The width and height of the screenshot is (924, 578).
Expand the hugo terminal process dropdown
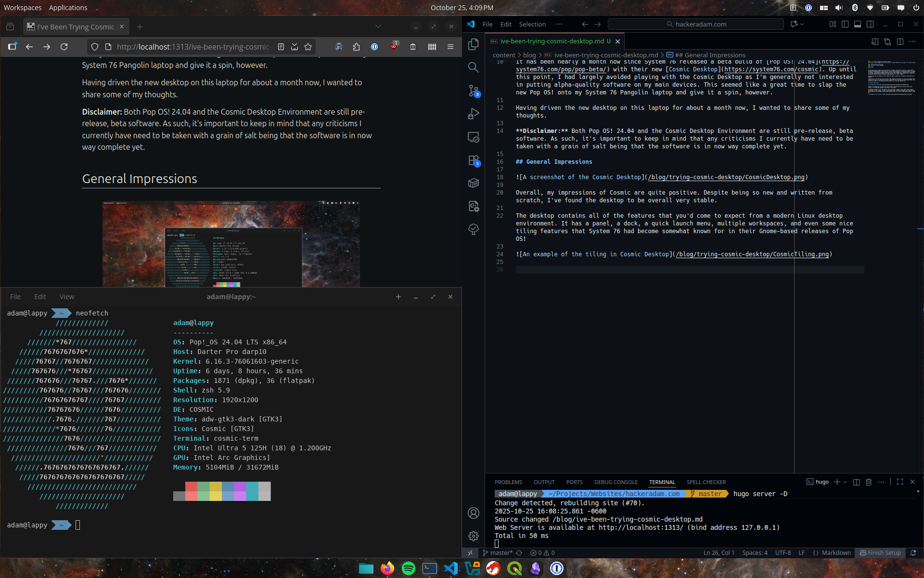click(x=845, y=482)
